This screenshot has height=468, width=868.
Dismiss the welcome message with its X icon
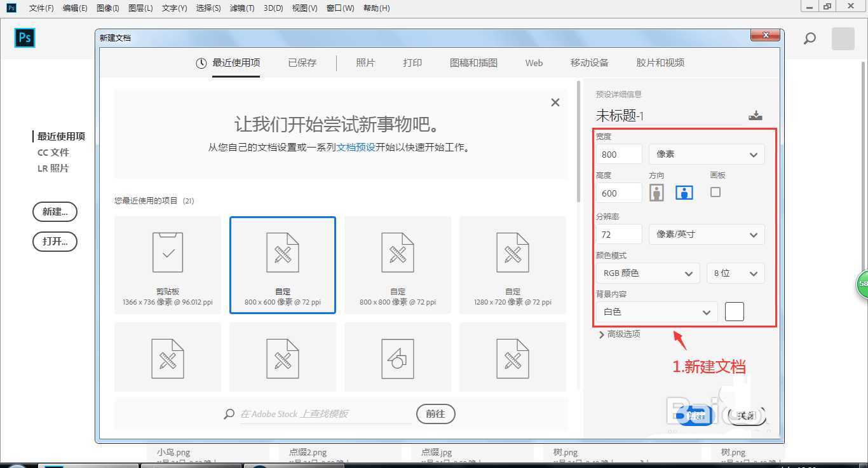tap(555, 102)
